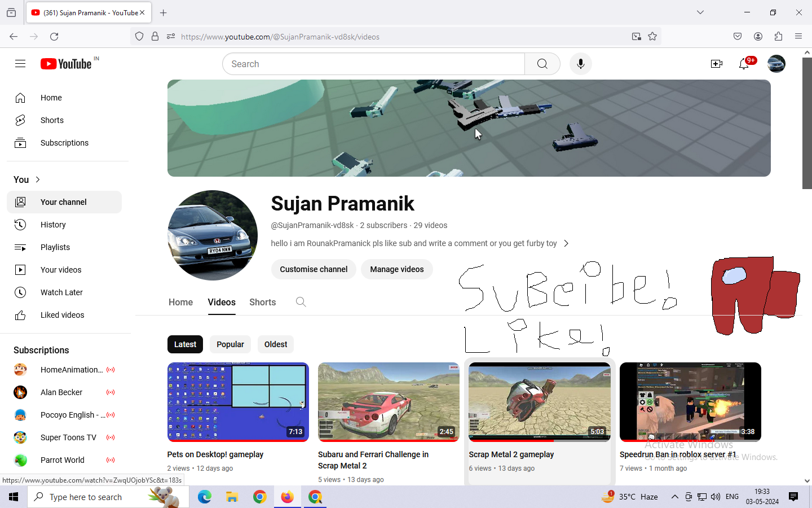The width and height of the screenshot is (812, 508).
Task: Filter videos by Popular
Action: (x=230, y=344)
